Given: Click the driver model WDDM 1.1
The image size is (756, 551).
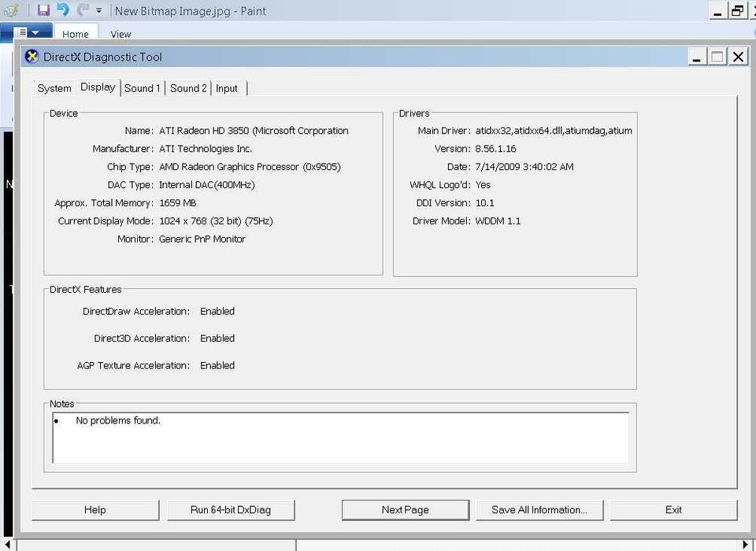Looking at the screenshot, I should (x=498, y=220).
